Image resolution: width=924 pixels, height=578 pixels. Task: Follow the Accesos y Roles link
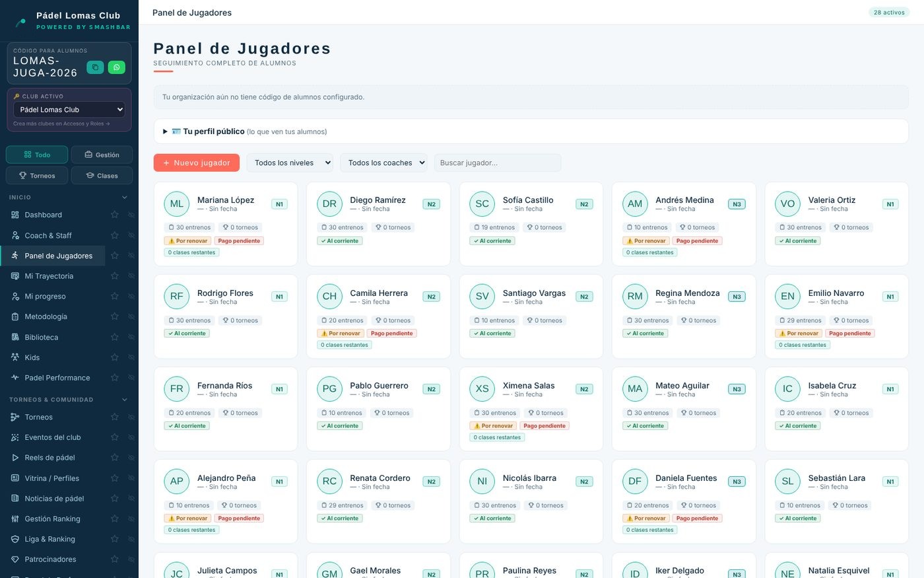[61, 124]
